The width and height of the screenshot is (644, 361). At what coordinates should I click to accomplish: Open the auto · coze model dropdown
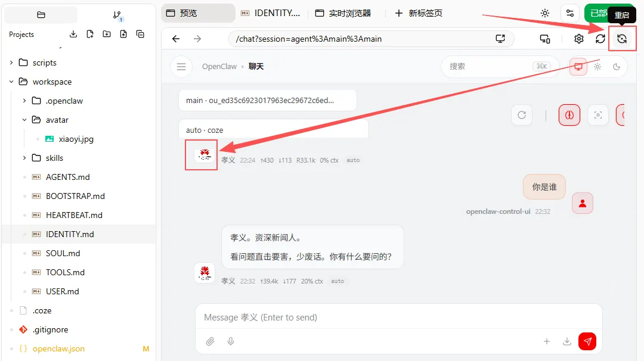pos(274,129)
